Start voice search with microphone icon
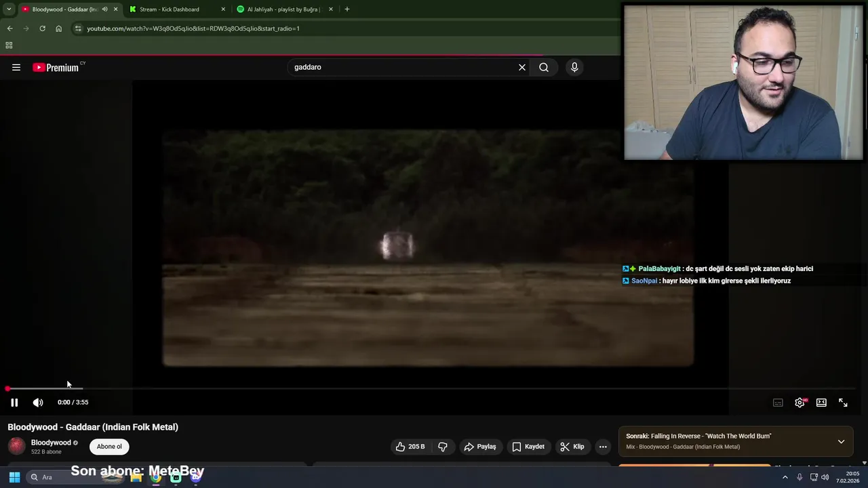Viewport: 868px width, 488px height. click(x=574, y=67)
